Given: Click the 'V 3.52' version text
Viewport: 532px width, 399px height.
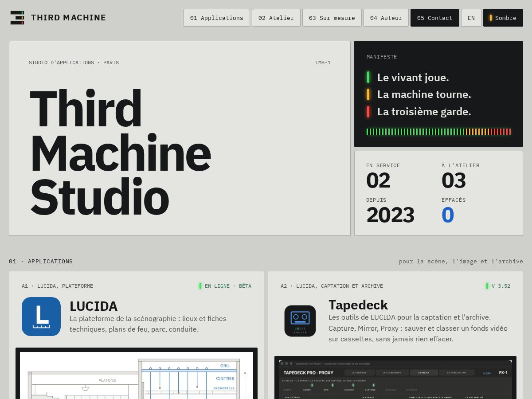Looking at the screenshot, I should coord(501,286).
